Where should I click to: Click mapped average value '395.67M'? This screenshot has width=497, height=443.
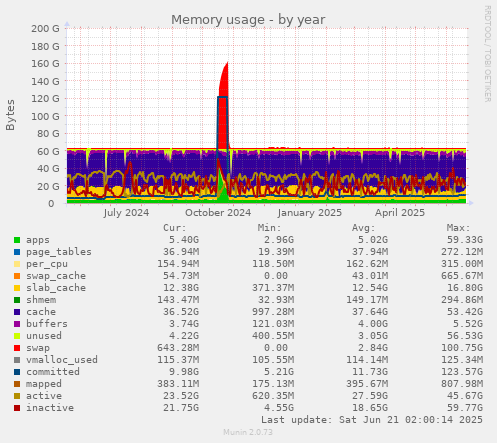(367, 384)
